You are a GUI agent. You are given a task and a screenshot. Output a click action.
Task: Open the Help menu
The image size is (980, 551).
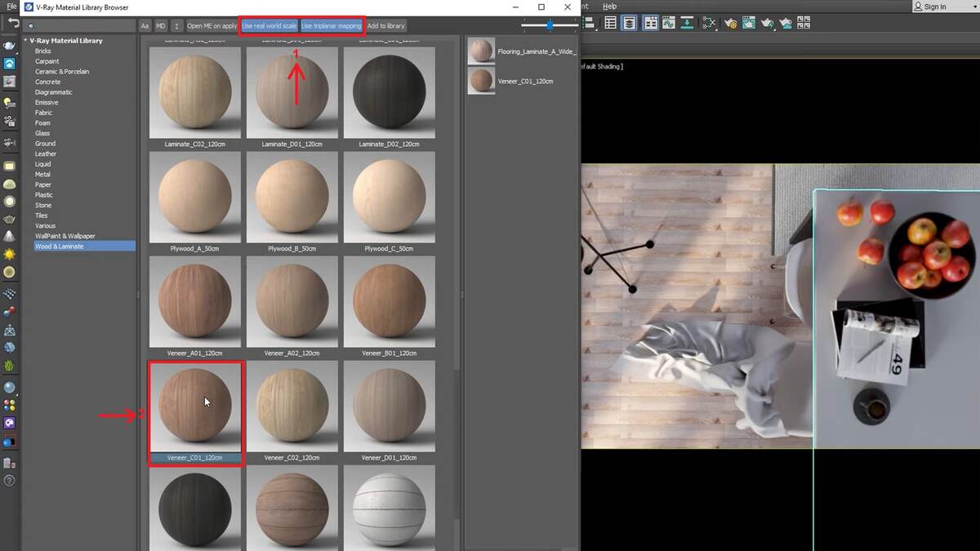(x=608, y=6)
